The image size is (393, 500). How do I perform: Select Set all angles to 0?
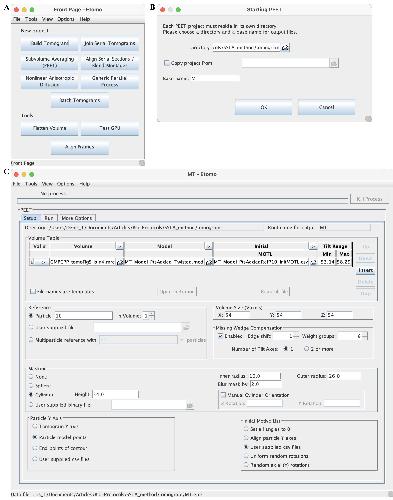[x=246, y=429]
